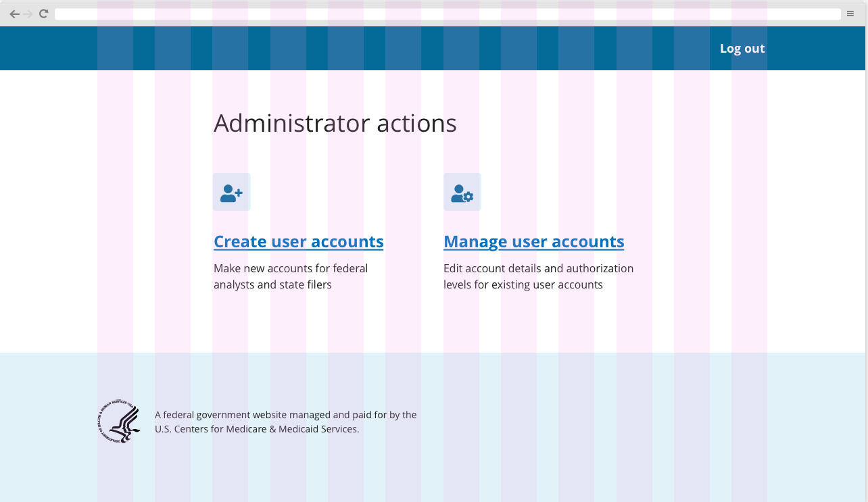The width and height of the screenshot is (868, 502).
Task: Click the gear symbol inside the manage-user icon
Action: (x=469, y=196)
